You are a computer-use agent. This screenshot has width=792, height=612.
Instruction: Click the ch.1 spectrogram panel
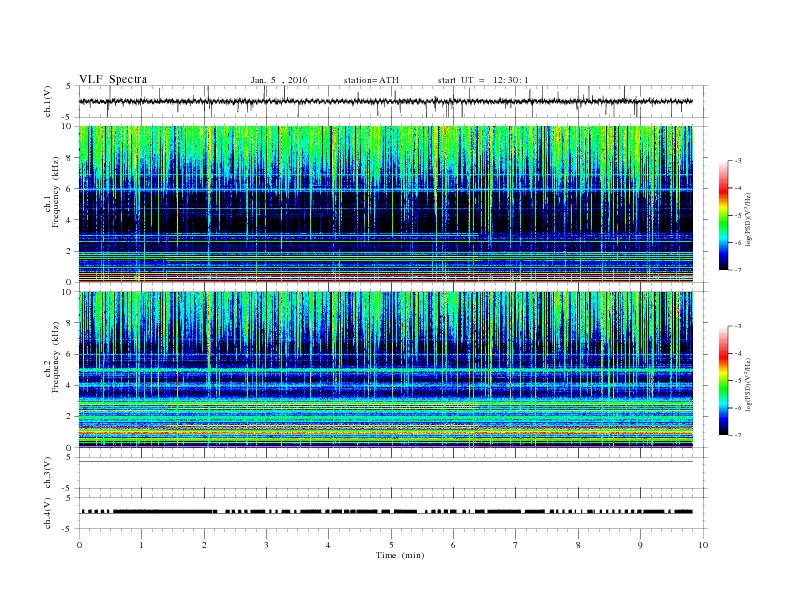pos(386,204)
